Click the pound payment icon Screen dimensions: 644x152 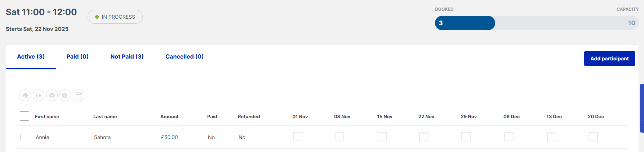pos(65,95)
